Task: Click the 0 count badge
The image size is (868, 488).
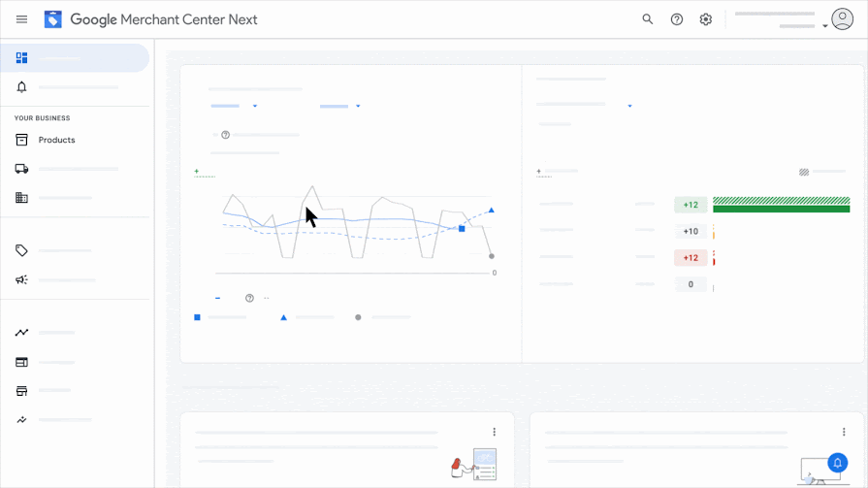Action: tap(691, 284)
